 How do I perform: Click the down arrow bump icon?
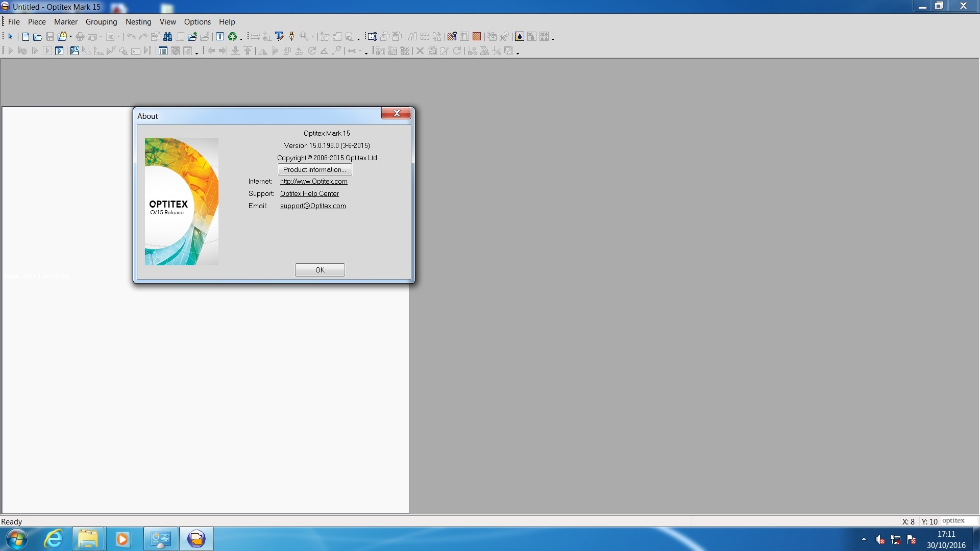point(235,51)
